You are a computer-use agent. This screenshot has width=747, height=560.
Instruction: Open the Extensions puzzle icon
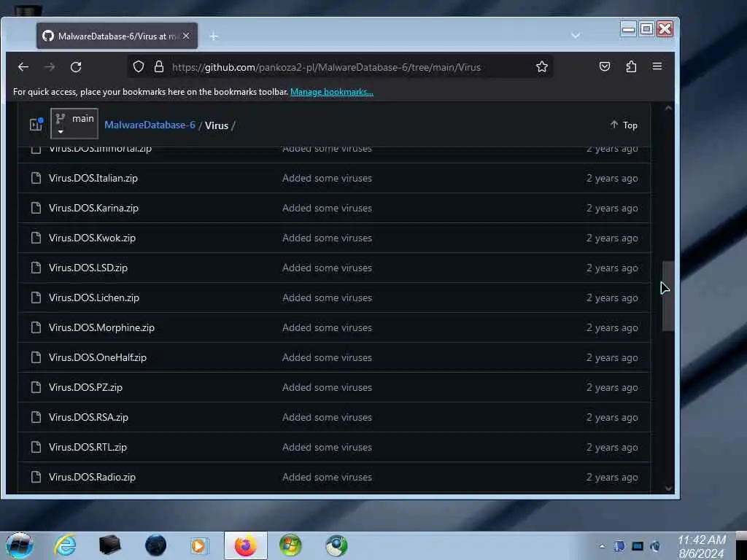coord(631,66)
